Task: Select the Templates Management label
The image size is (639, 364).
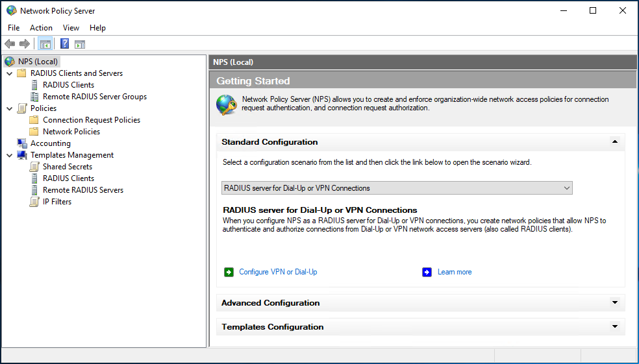Action: pos(72,155)
